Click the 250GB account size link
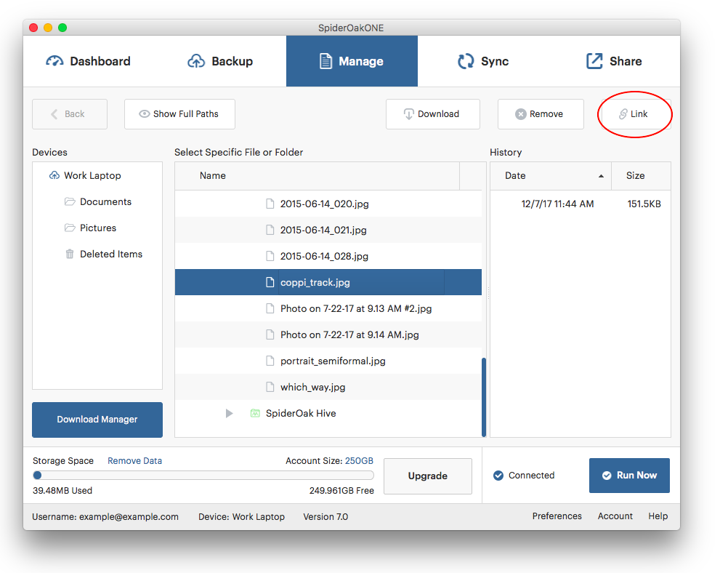 359,460
